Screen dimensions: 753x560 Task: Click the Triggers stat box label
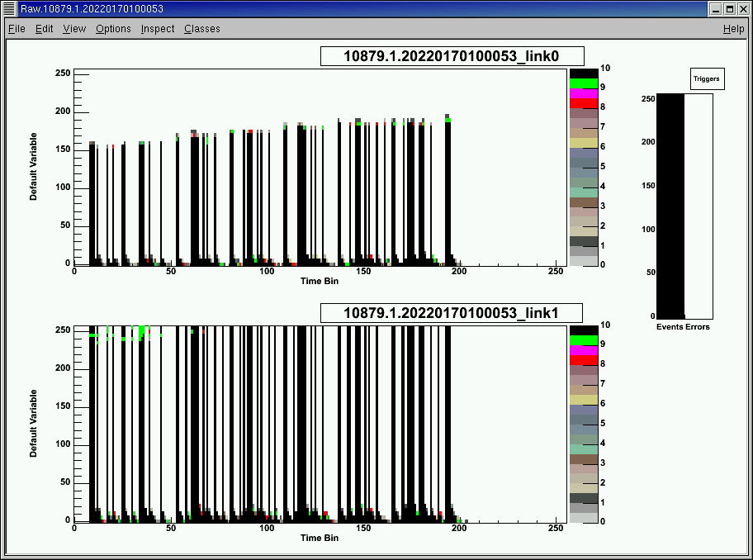coord(706,78)
